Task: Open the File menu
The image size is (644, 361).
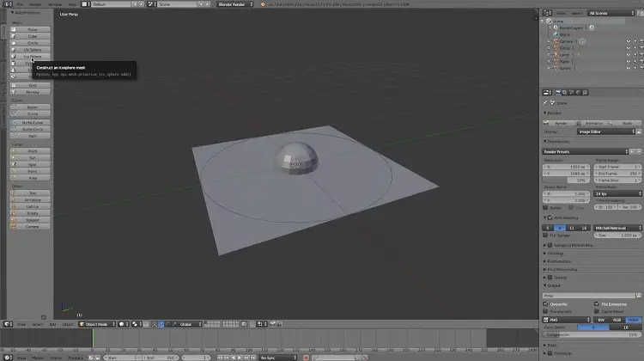Action: pyautogui.click(x=20, y=4)
